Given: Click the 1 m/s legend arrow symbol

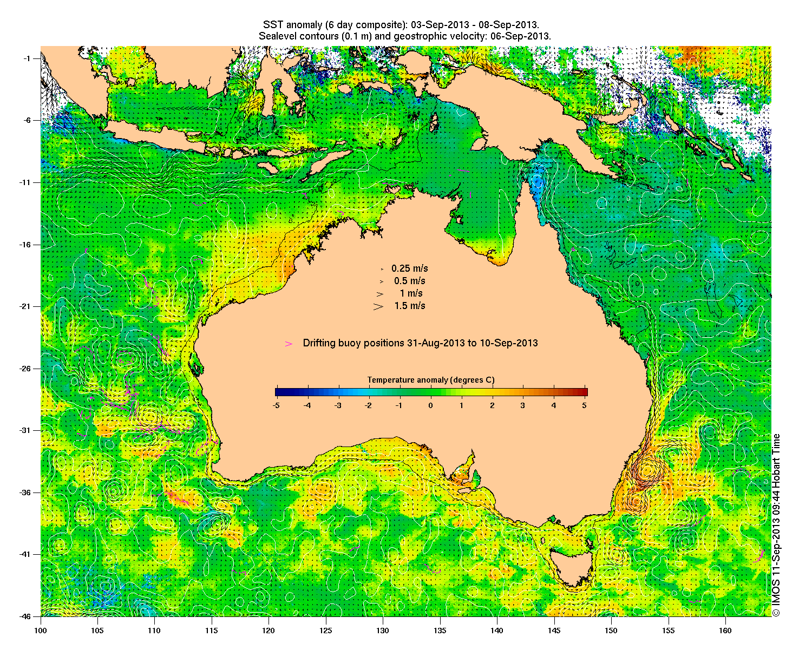Looking at the screenshot, I should [380, 294].
